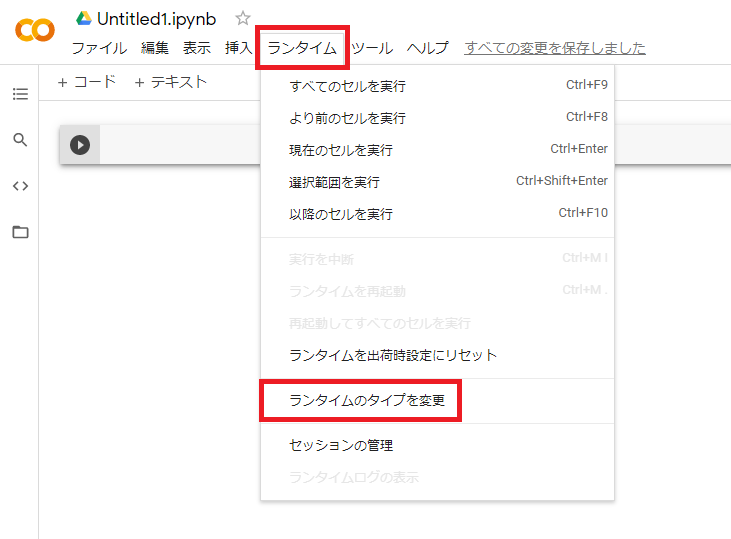The width and height of the screenshot is (731, 539).
Task: Open the ツール menu
Action: [372, 48]
